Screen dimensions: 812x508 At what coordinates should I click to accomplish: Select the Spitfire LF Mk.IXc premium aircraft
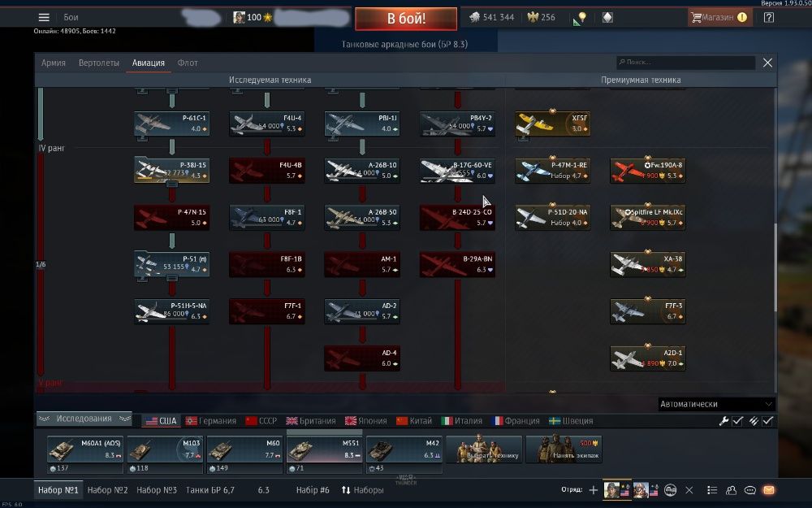tap(648, 218)
